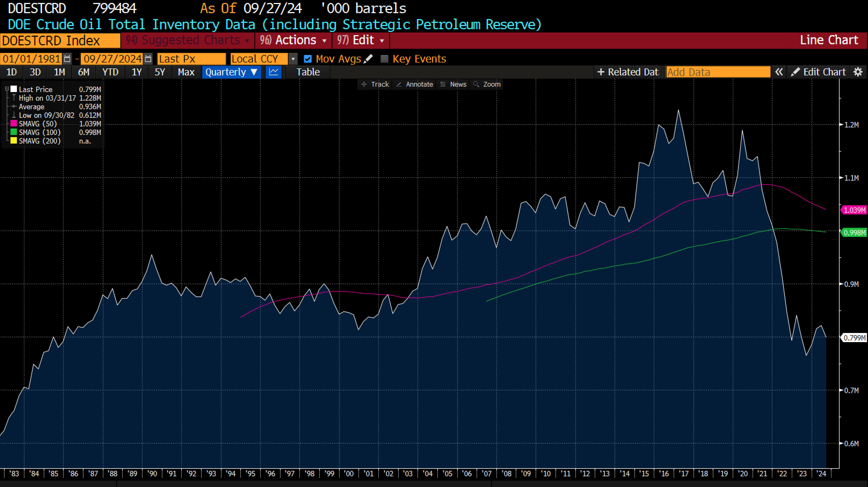868x487 pixels.
Task: Select the 5Y time range tab
Action: click(x=160, y=72)
